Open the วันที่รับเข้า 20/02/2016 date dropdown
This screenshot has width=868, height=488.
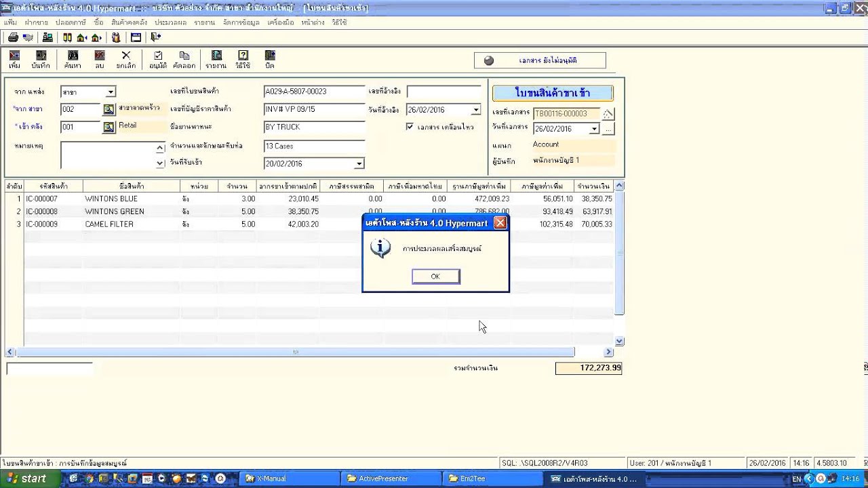coord(359,163)
